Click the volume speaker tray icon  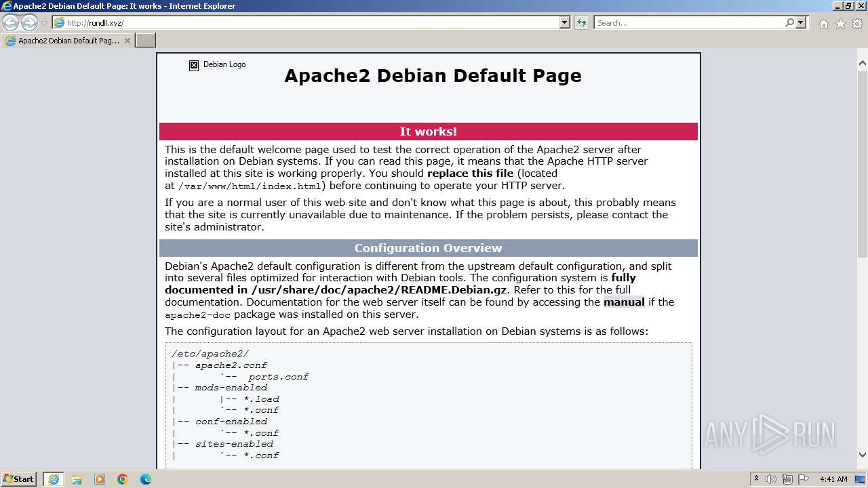point(771,479)
